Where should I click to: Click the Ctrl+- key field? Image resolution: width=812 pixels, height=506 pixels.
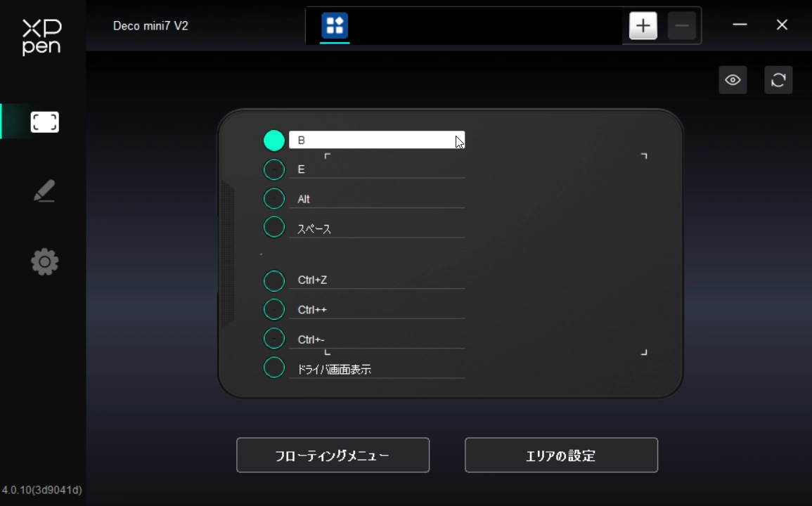point(377,338)
